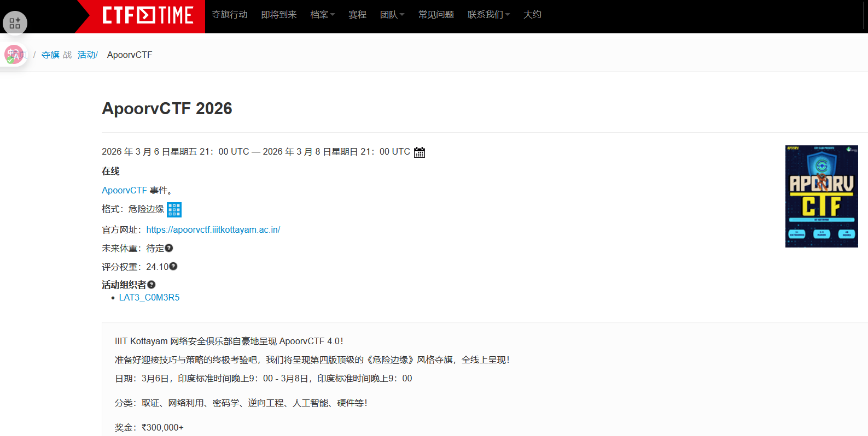Go to the 赛程 nav item
Image resolution: width=868 pixels, height=436 pixels.
click(357, 15)
